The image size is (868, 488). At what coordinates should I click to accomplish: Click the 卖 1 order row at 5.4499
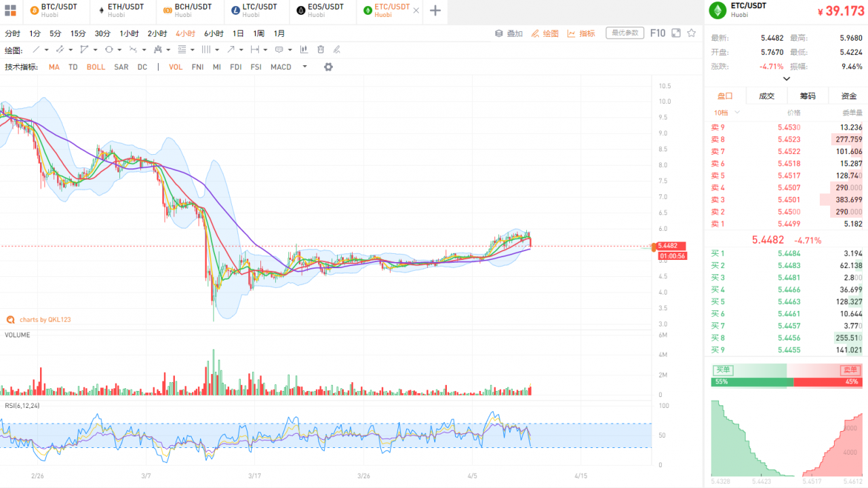pyautogui.click(x=787, y=224)
